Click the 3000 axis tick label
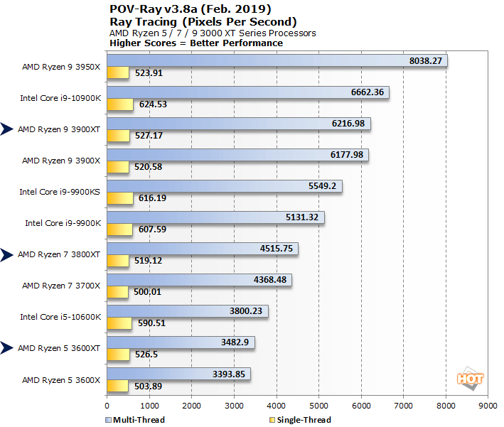The height and width of the screenshot is (427, 504). pos(234,406)
